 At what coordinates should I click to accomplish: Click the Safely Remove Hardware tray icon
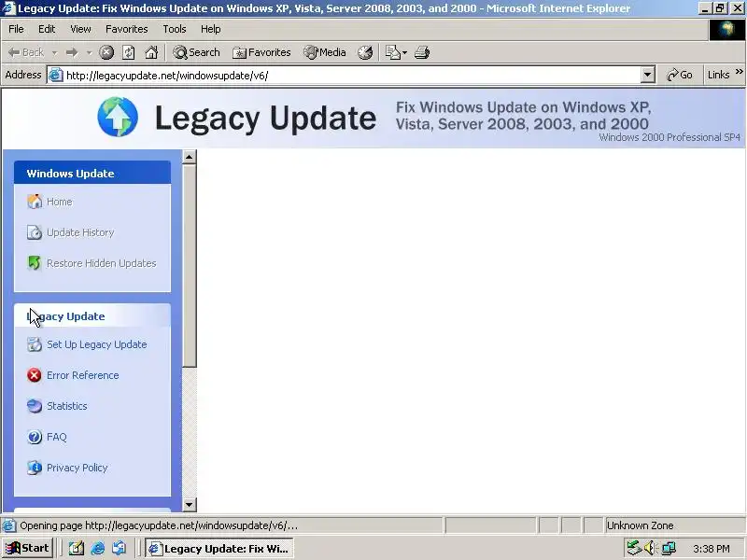click(x=634, y=549)
